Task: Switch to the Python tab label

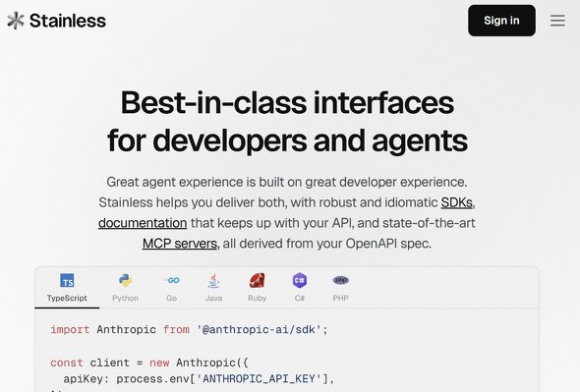Action: point(126,298)
